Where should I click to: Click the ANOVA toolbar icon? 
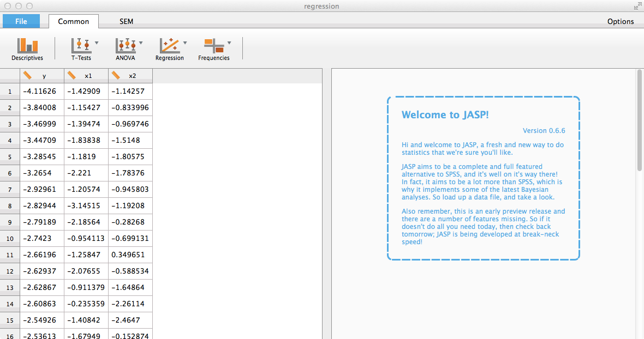(126, 45)
